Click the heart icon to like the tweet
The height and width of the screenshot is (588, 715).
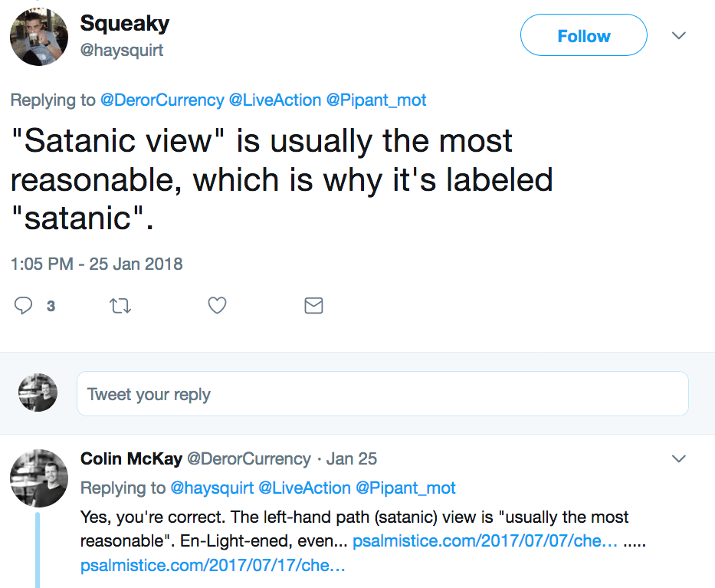point(217,305)
